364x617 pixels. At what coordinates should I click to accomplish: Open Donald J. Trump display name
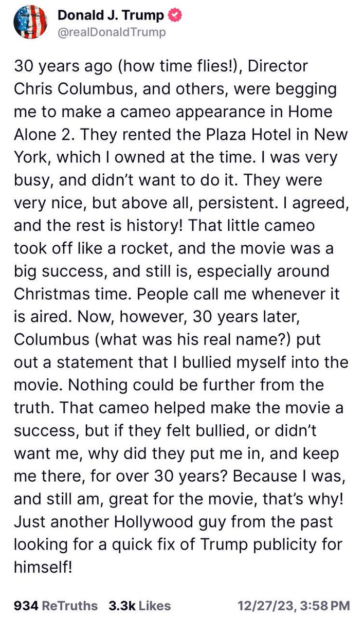coord(111,16)
